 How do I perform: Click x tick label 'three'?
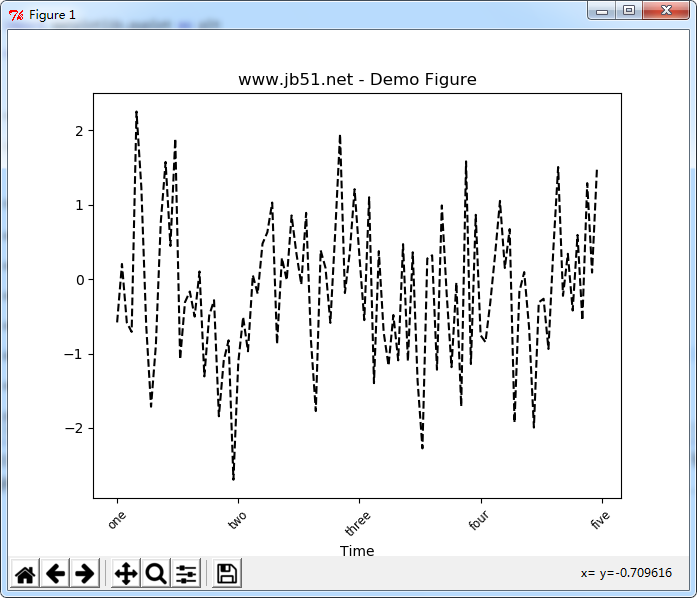click(357, 524)
